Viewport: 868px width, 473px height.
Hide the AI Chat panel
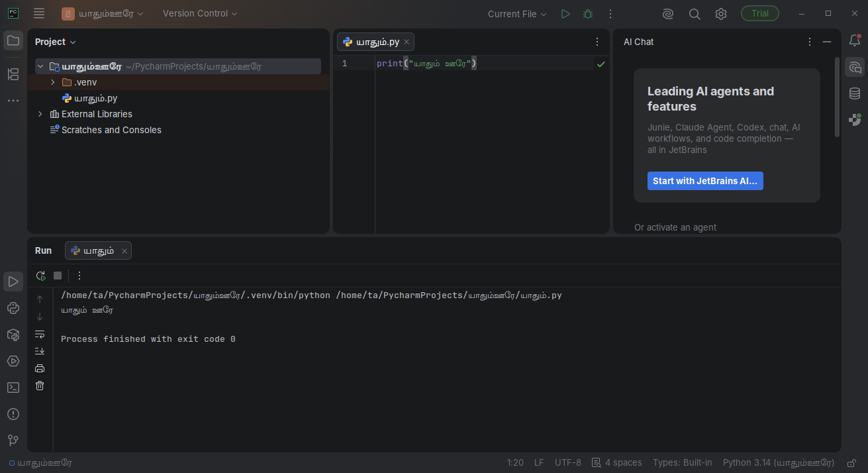tap(827, 42)
